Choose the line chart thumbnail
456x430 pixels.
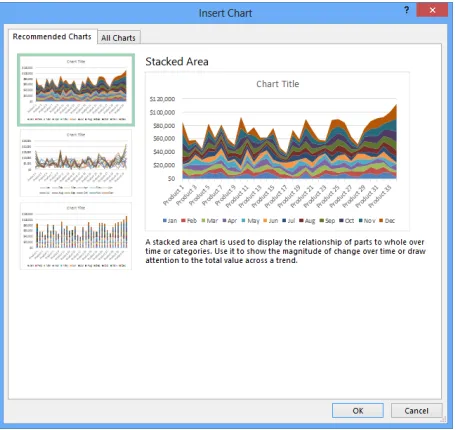coord(76,163)
